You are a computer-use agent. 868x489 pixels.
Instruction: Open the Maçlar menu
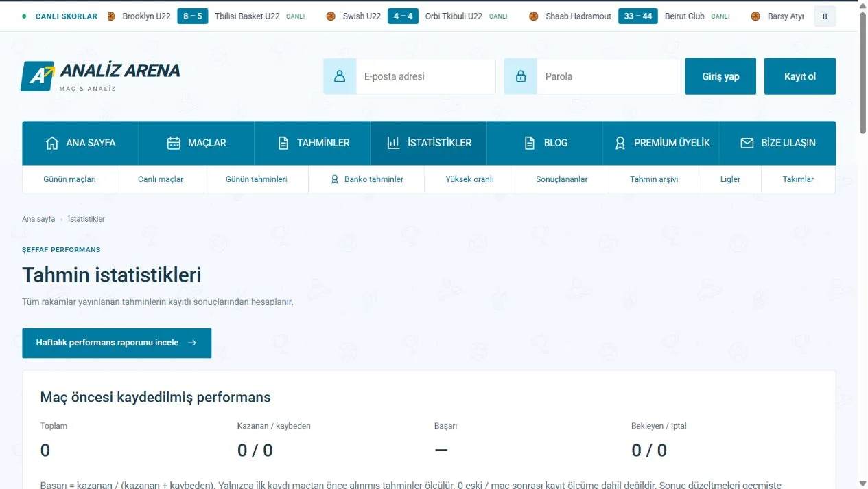(x=196, y=143)
